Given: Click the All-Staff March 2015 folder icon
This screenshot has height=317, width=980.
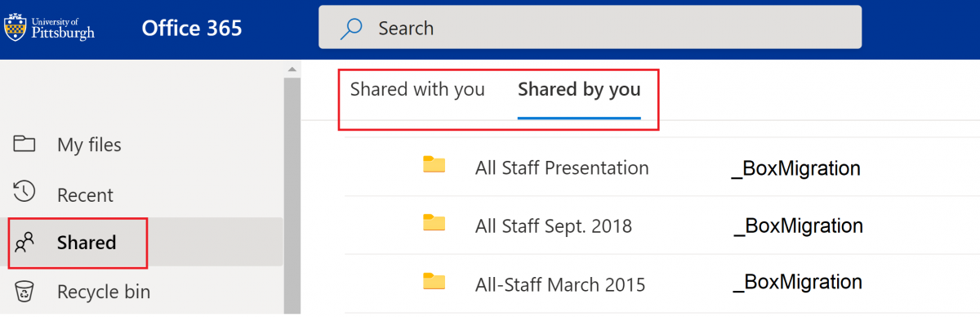Looking at the screenshot, I should [434, 281].
